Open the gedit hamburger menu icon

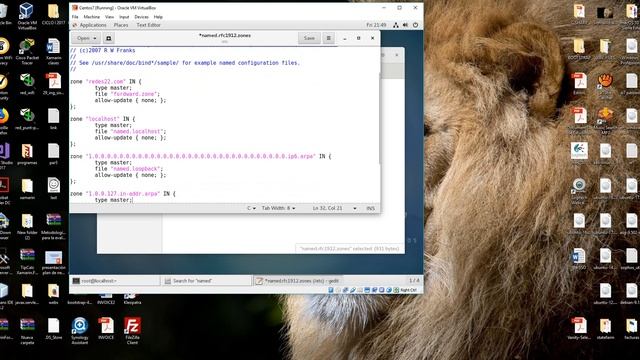(329, 38)
